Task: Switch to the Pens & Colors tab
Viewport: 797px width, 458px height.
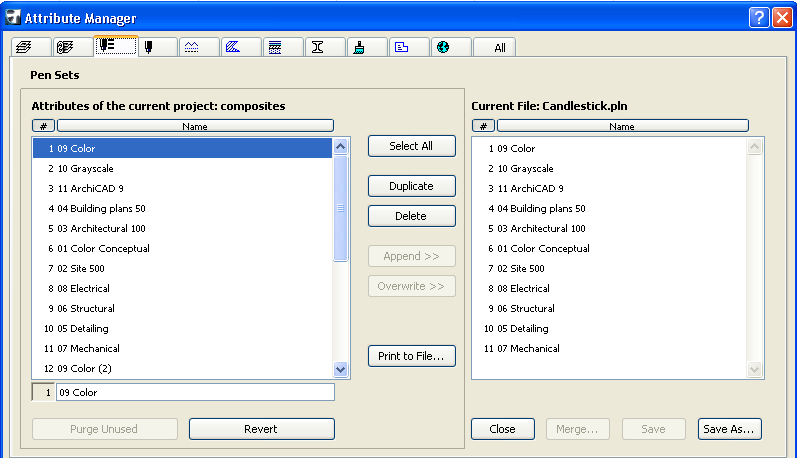Action: [x=158, y=47]
